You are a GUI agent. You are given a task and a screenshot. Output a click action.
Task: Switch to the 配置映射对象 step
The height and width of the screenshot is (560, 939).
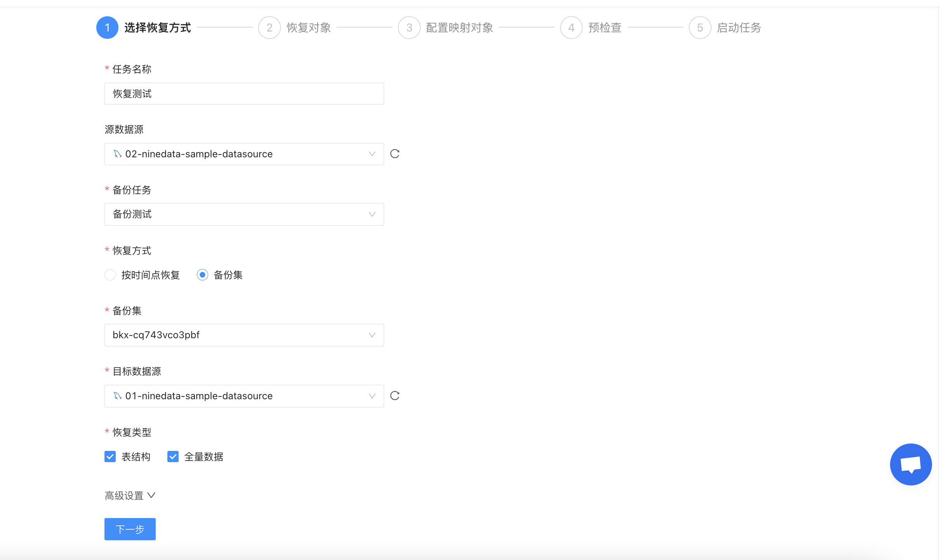[459, 27]
